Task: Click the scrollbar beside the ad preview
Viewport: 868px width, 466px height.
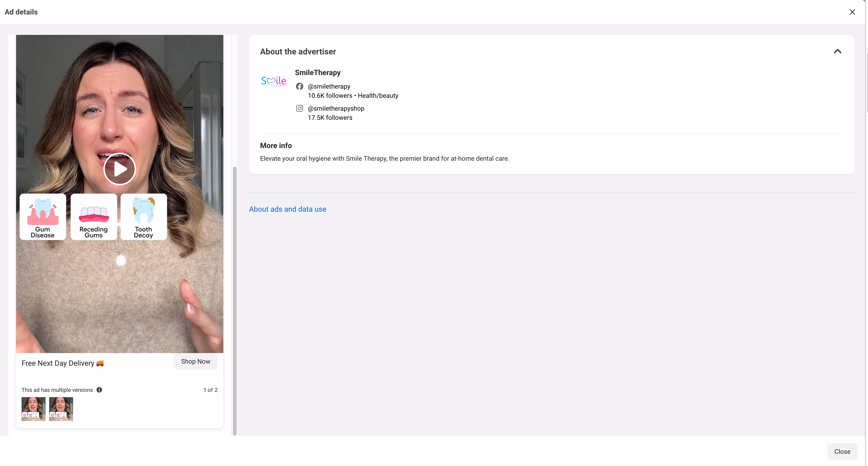Action: click(x=235, y=300)
